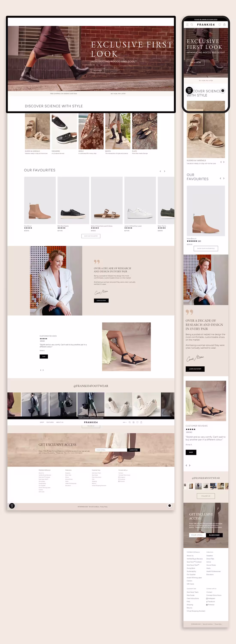Open shopping bag in desktop sticky nav
Viewport: 236px width, 644px height.
point(141,422)
